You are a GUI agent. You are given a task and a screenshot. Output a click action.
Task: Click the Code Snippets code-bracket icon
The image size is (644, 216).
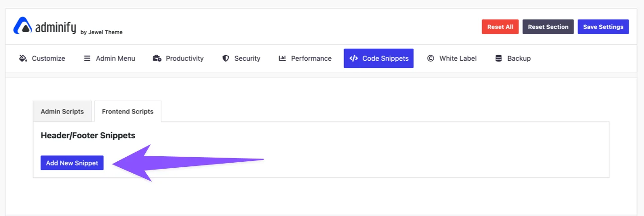pos(353,58)
